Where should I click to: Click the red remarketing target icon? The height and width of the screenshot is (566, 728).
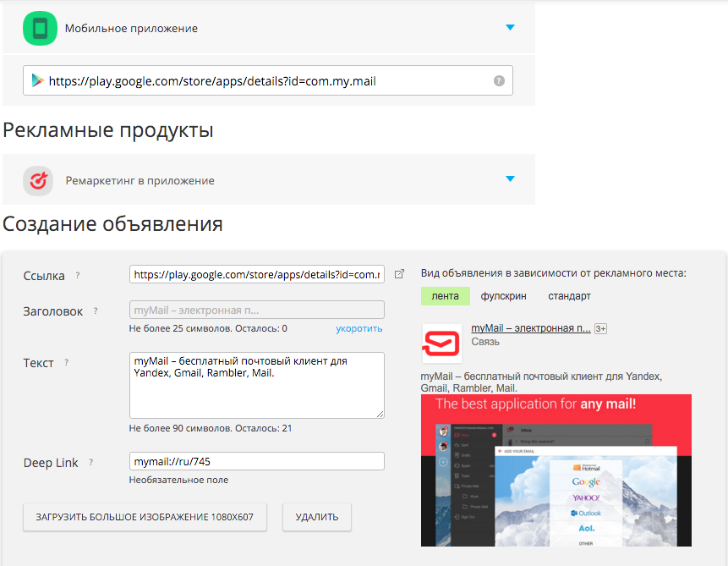[38, 181]
